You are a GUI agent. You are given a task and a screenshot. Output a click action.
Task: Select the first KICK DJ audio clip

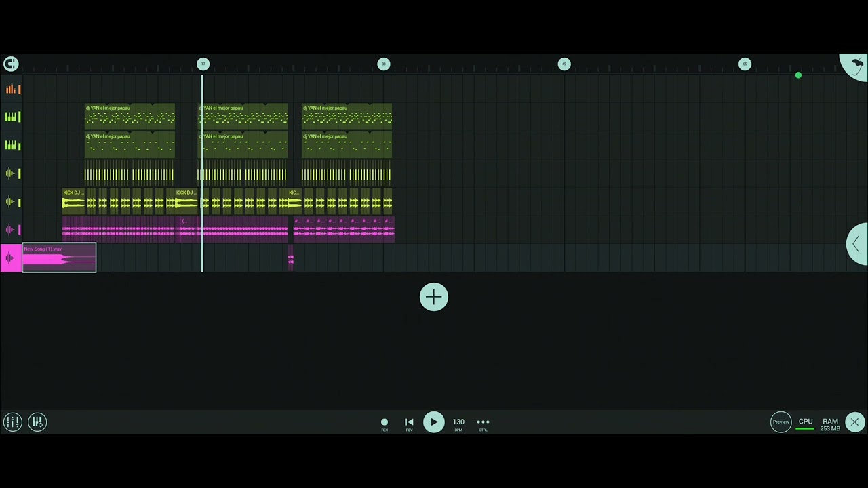click(73, 202)
